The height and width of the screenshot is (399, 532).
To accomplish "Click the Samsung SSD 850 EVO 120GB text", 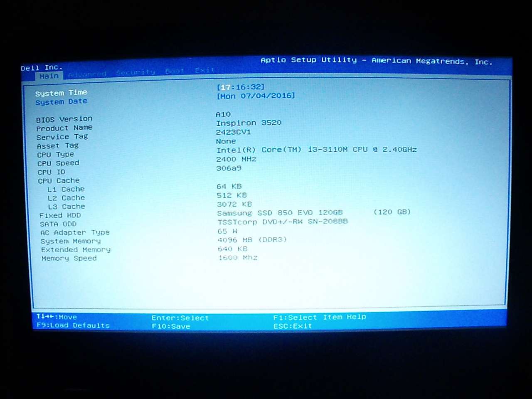I will [x=280, y=213].
